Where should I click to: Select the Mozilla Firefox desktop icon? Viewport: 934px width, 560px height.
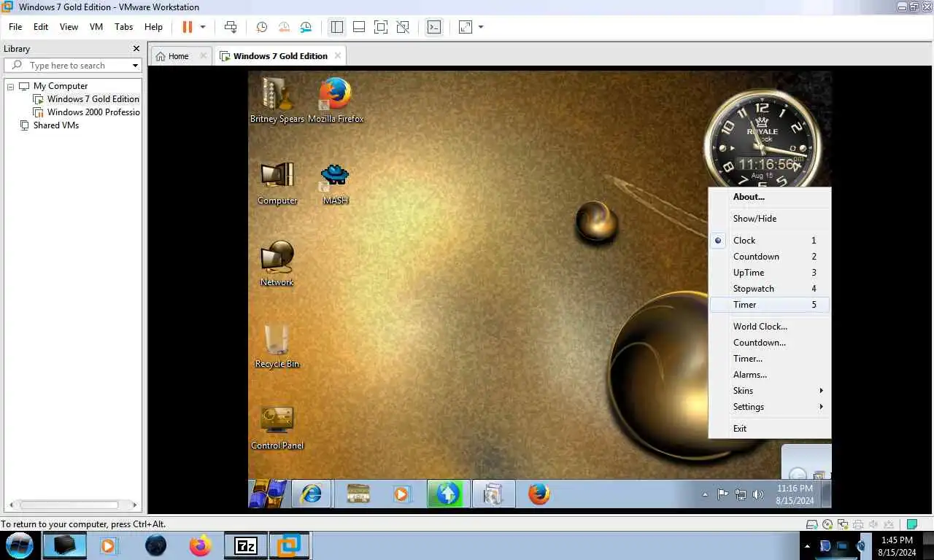[336, 100]
